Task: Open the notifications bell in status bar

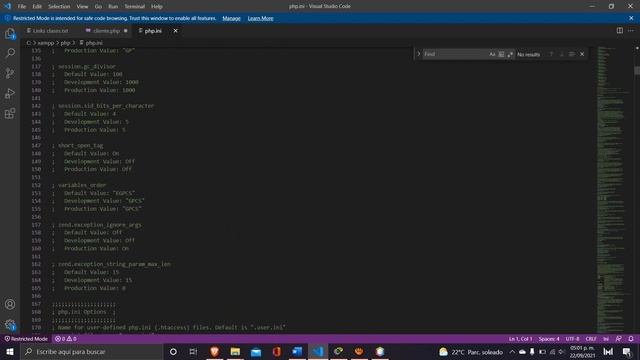Action: [x=631, y=339]
